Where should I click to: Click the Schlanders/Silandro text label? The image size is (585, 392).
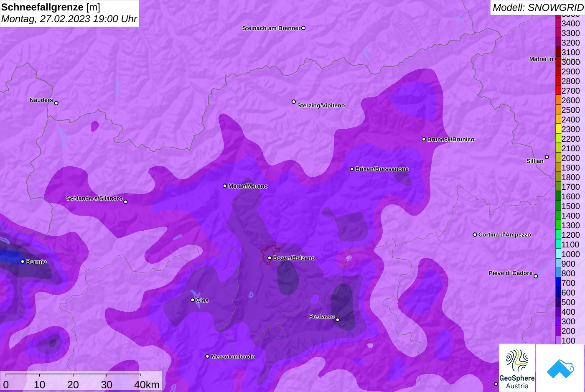pos(94,198)
